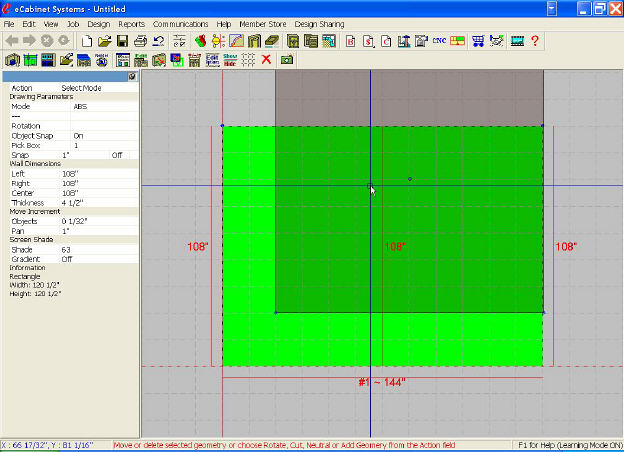The height and width of the screenshot is (452, 624).
Task: Click the Shade value 63
Action: click(99, 249)
